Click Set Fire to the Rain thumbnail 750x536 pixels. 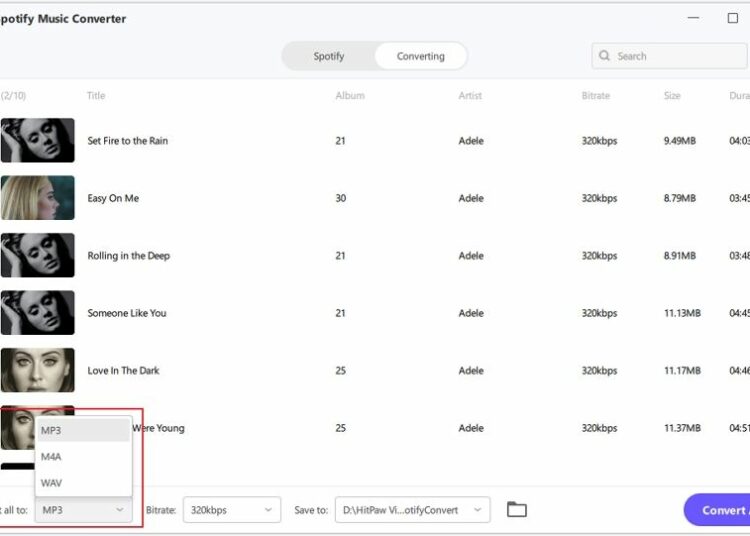[37, 141]
